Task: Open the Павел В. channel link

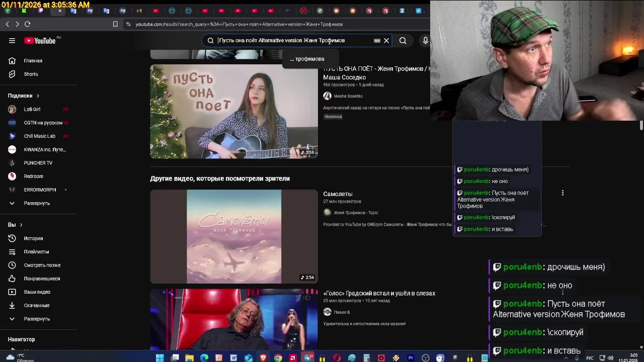Action: [342, 312]
